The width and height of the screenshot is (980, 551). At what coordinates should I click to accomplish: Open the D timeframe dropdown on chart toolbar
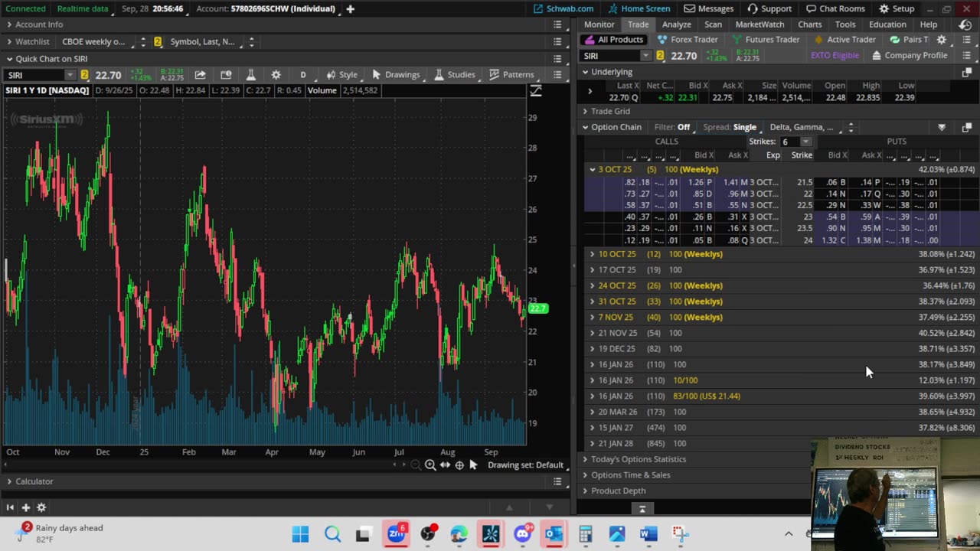point(302,75)
